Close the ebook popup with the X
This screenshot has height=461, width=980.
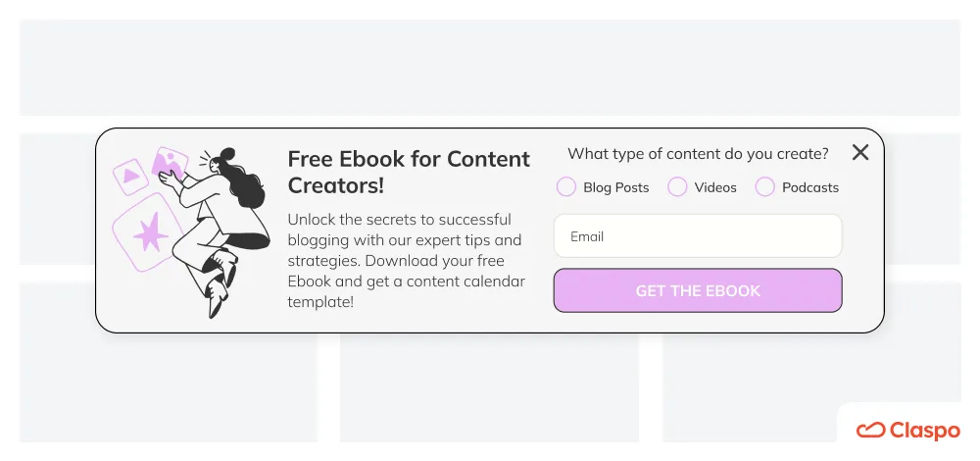[860, 152]
